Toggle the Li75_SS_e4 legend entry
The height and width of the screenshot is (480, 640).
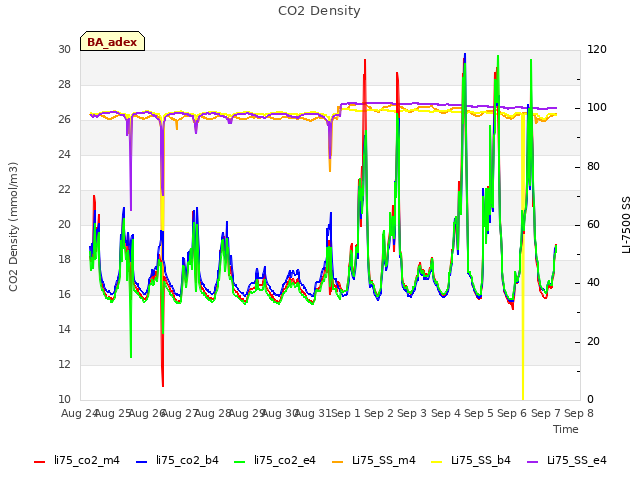[x=567, y=460]
